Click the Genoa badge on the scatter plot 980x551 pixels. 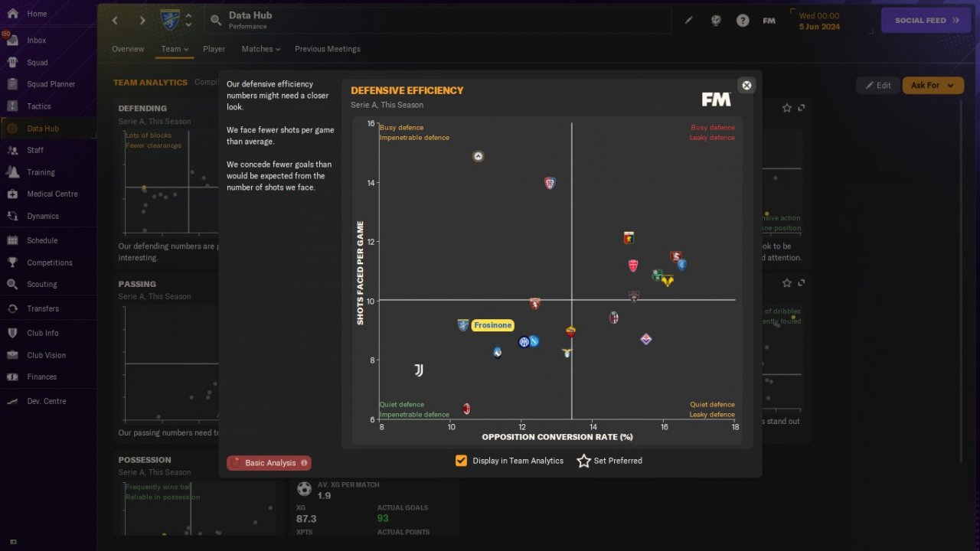(629, 238)
